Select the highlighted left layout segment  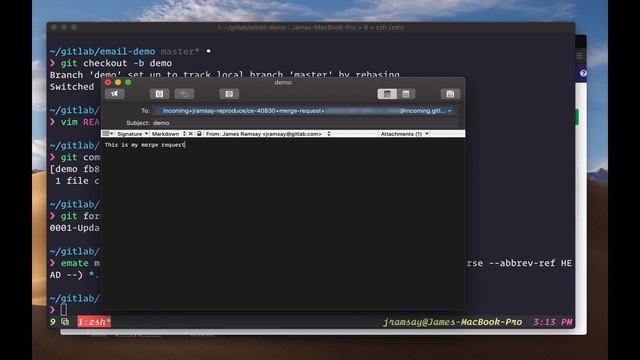tap(387, 94)
